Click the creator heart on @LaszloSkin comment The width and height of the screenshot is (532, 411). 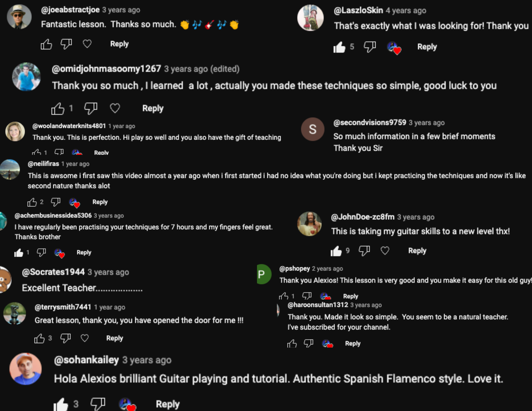tap(394, 48)
